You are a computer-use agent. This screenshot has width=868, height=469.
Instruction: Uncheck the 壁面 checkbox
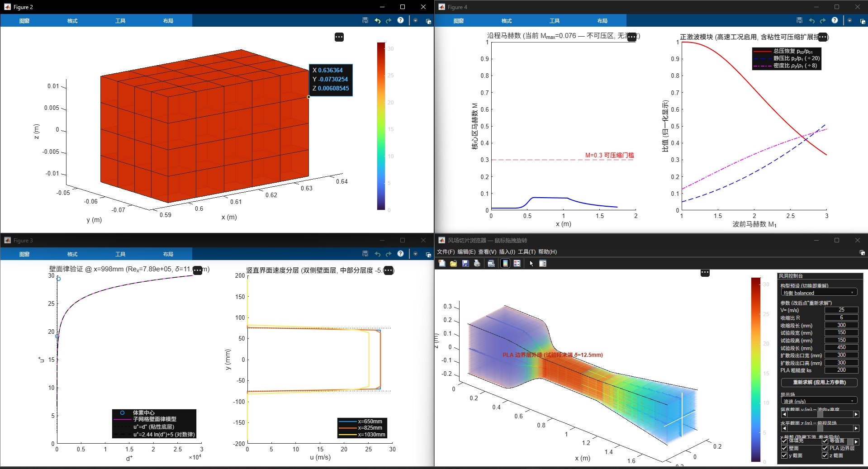784,448
